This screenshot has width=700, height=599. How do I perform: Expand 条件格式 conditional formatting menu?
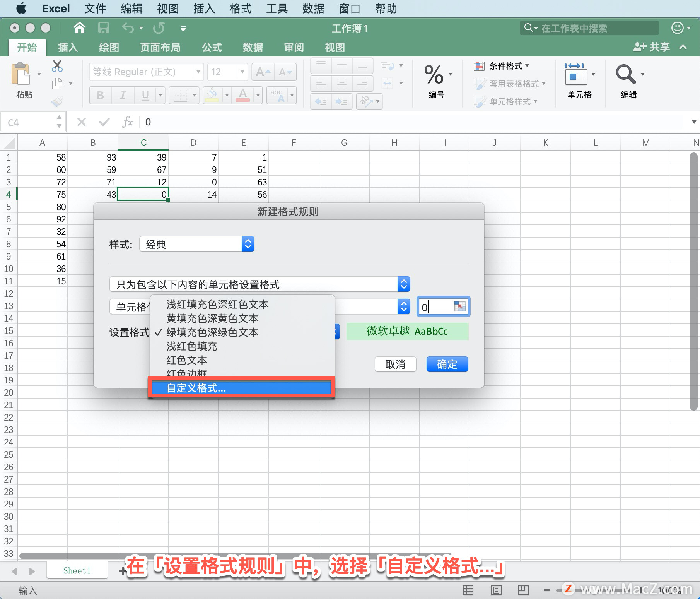[x=502, y=66]
